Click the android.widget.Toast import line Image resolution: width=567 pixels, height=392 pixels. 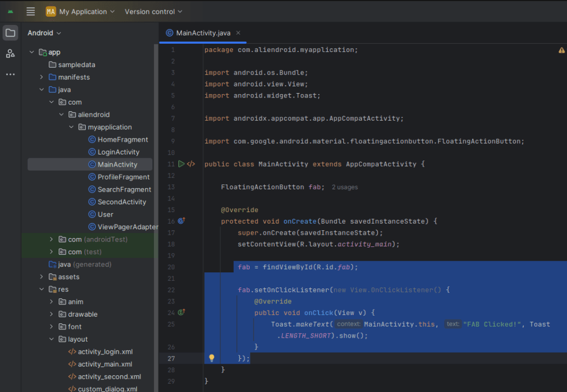(x=262, y=96)
